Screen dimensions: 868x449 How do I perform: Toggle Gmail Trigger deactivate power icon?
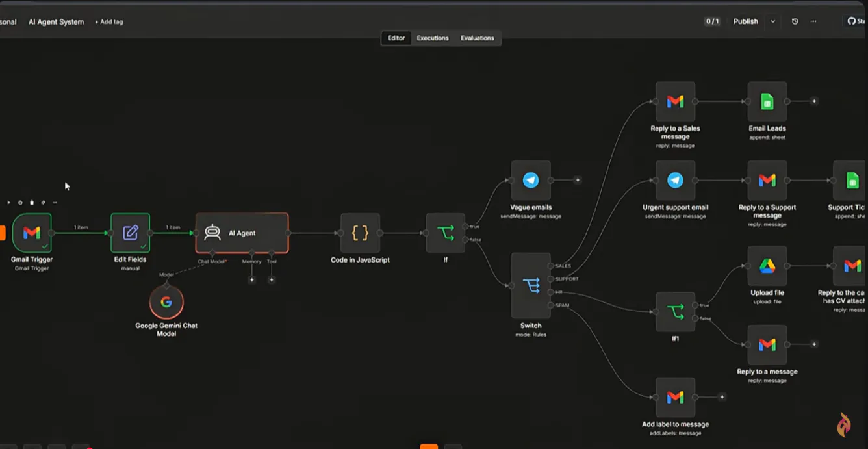point(20,203)
